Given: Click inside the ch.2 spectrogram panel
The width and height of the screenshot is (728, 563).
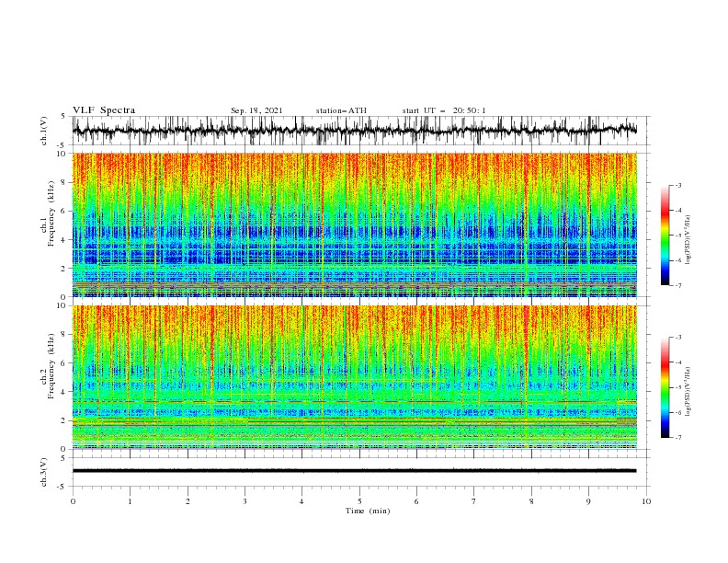Looking at the screenshot, I should point(354,377).
